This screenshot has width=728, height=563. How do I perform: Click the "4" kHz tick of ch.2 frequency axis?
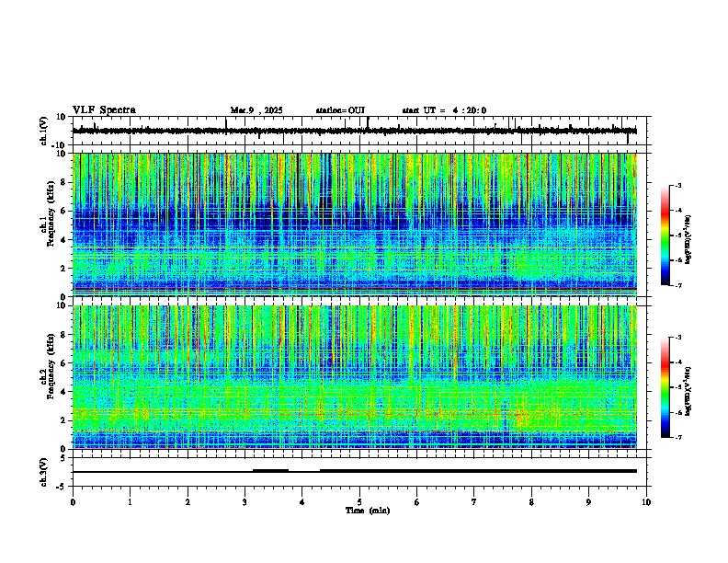pyautogui.click(x=63, y=392)
